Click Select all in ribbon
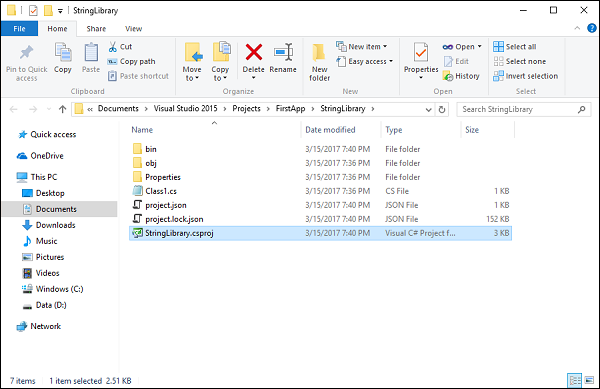 (515, 47)
